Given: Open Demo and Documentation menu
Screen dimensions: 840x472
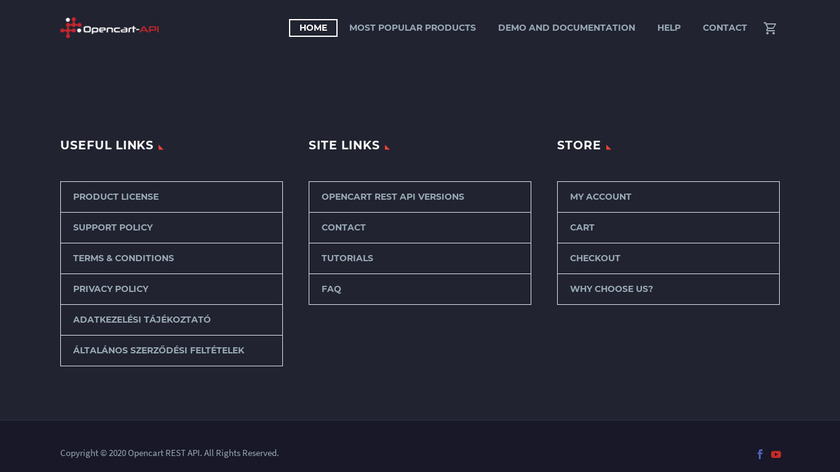Looking at the screenshot, I should pyautogui.click(x=566, y=28).
